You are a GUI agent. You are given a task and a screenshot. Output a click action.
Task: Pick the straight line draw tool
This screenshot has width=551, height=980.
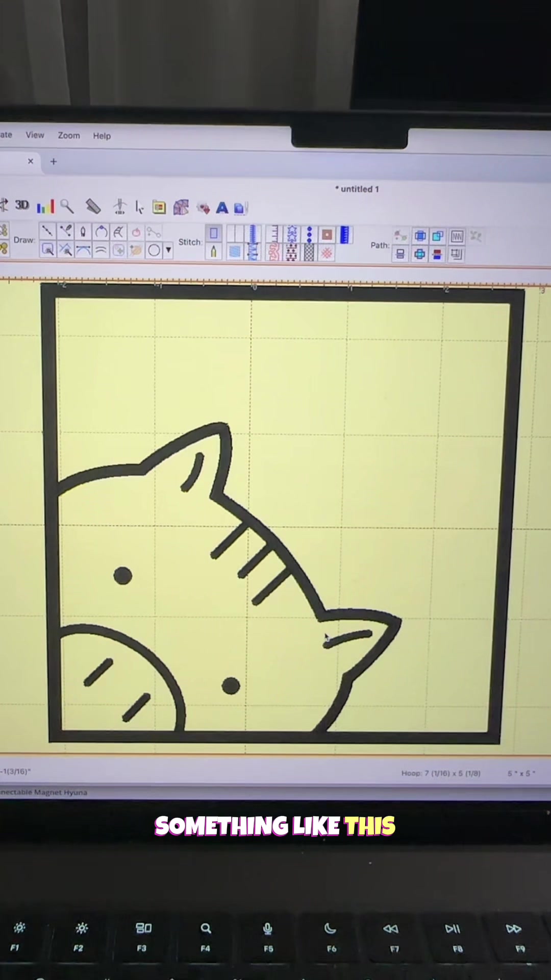tap(47, 231)
